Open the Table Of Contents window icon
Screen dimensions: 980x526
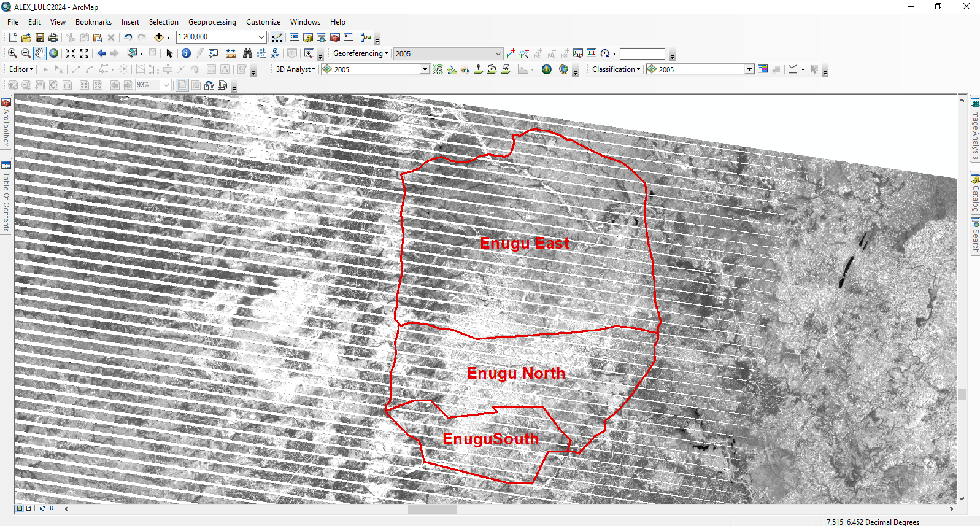coord(295,37)
